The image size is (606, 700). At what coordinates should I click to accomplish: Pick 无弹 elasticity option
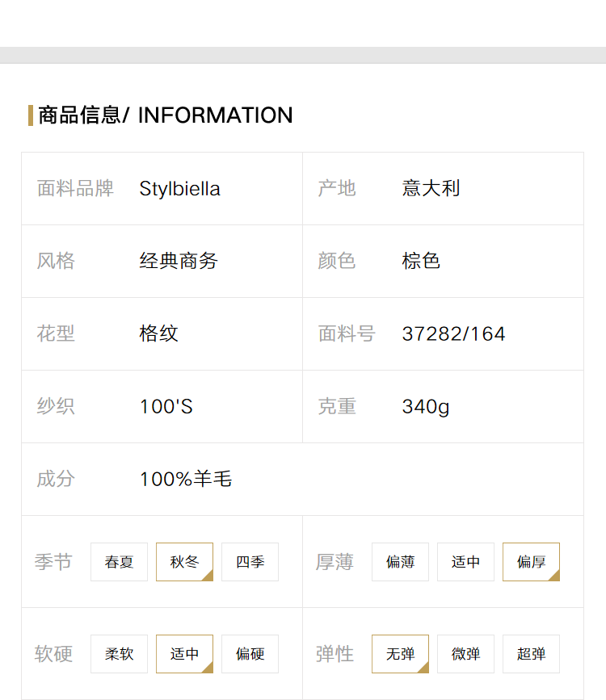click(400, 653)
